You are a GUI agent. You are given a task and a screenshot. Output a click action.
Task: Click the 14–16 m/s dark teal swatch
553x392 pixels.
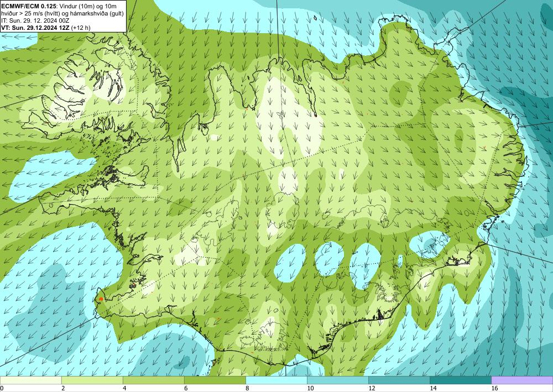(461, 380)
